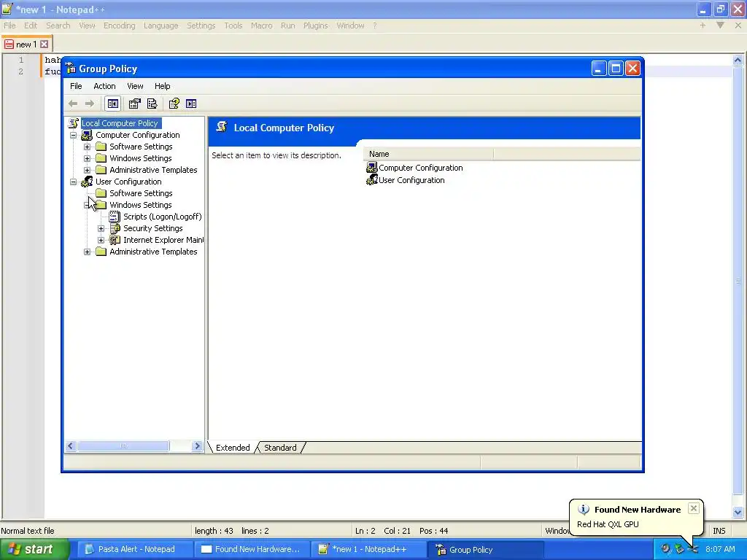This screenshot has height=560, width=747.
Task: Open the Encoding menu in Notepad++
Action: [119, 26]
